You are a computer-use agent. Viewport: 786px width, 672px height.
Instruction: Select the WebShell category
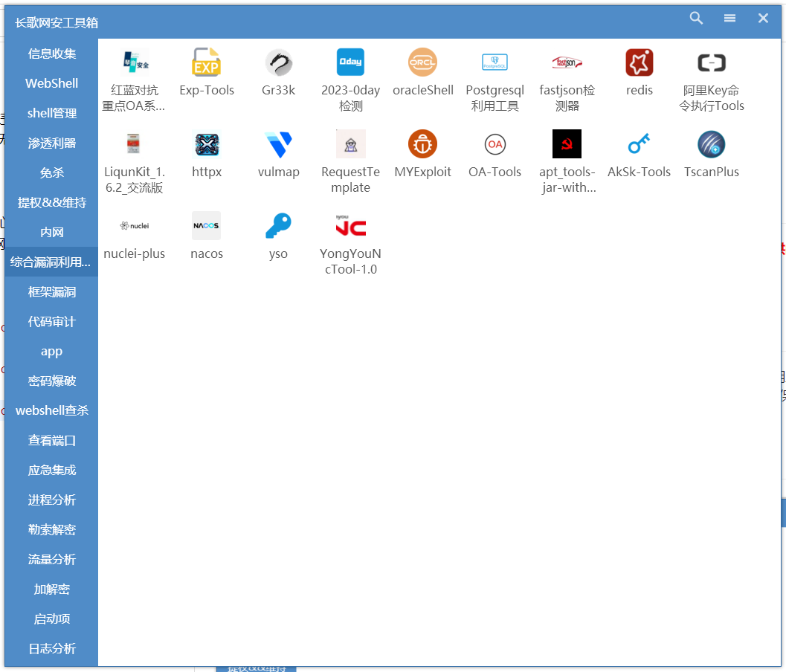click(x=51, y=83)
